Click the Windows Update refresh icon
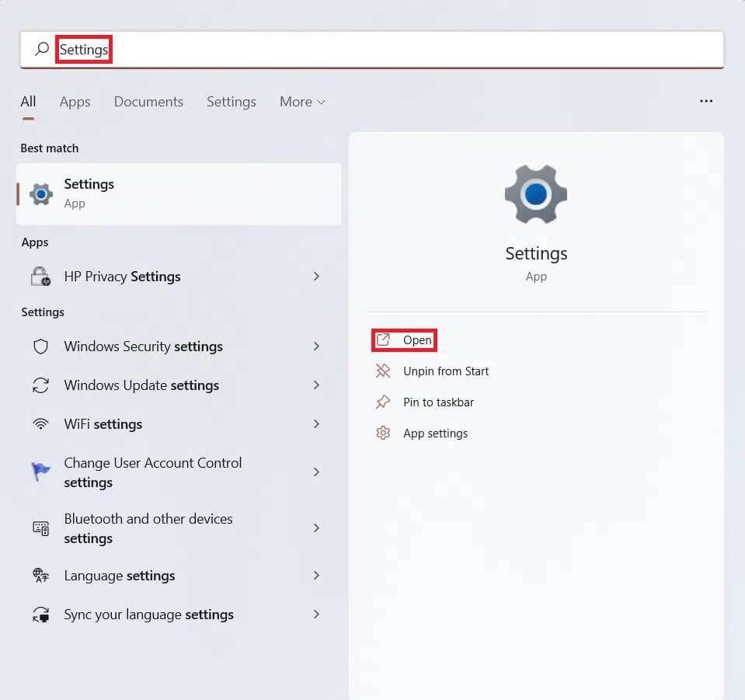The image size is (745, 700). click(41, 385)
